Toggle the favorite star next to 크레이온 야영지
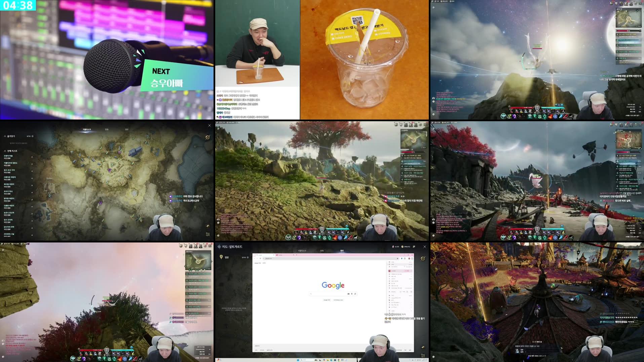Viewport: 644px width, 362px height. pos(32,178)
